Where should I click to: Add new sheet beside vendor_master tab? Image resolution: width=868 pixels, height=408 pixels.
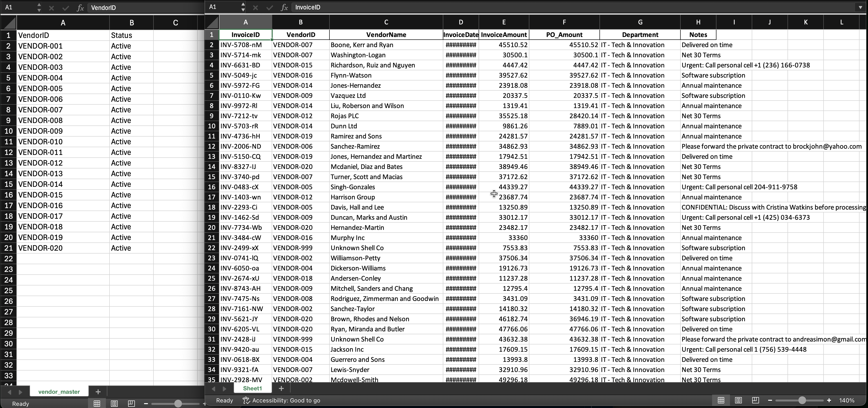[98, 392]
